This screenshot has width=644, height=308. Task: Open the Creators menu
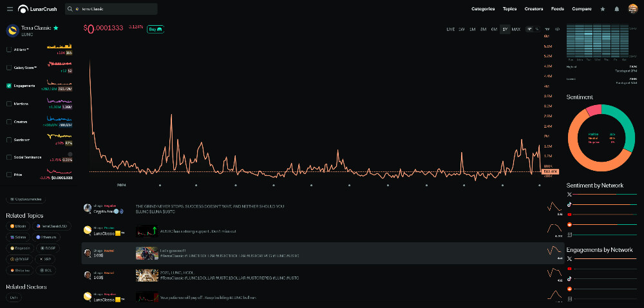tap(534, 9)
